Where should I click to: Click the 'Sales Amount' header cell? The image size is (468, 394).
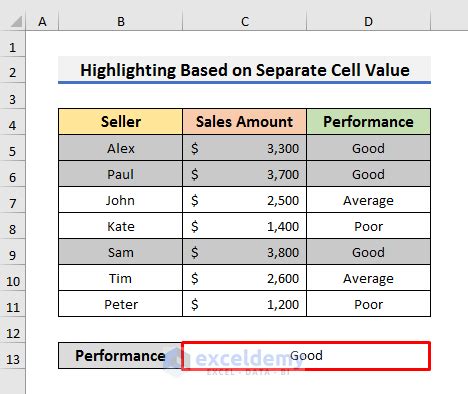point(245,121)
